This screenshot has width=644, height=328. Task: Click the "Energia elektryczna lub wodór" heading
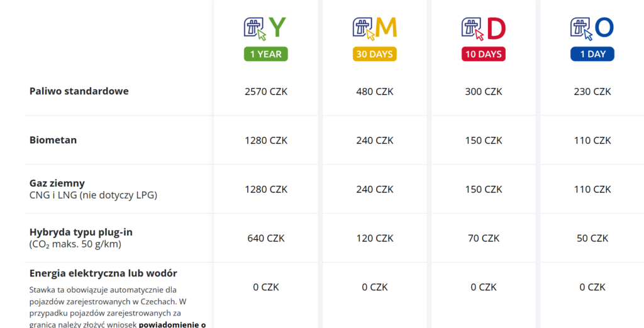103,273
